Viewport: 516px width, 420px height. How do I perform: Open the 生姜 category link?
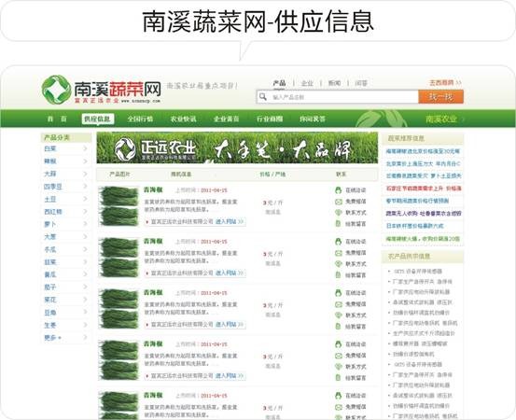(50, 325)
